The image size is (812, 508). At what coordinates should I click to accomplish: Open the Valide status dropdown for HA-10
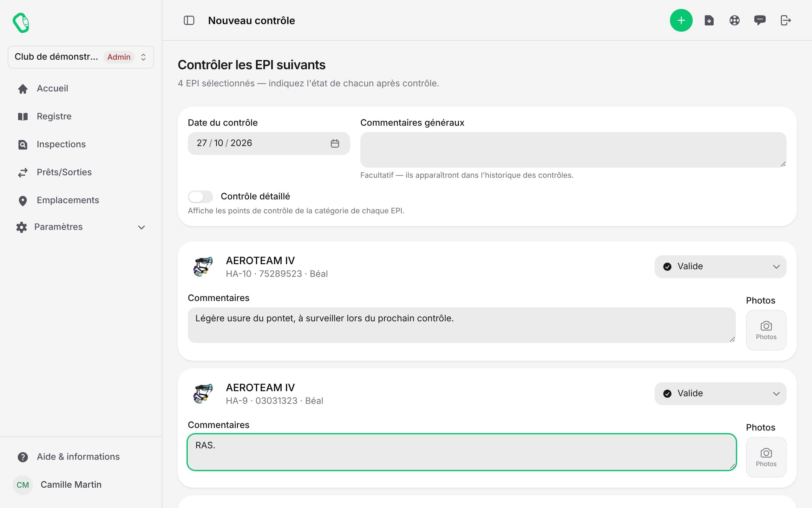pos(720,267)
